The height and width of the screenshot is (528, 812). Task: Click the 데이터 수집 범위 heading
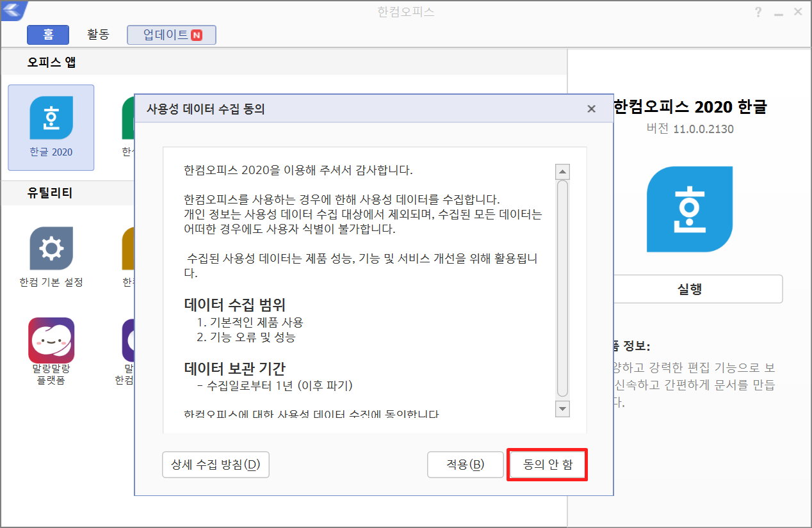[234, 305]
